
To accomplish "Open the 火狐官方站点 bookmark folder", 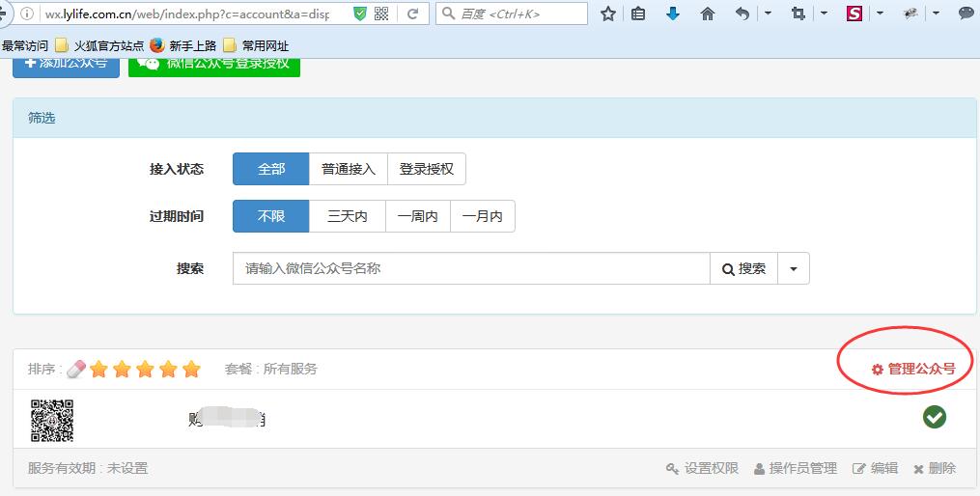I will point(99,45).
